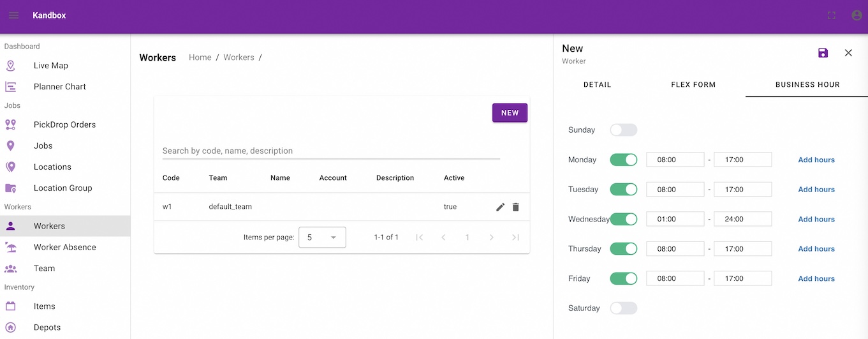Turn on Saturday business hours
868x339 pixels.
coord(623,308)
